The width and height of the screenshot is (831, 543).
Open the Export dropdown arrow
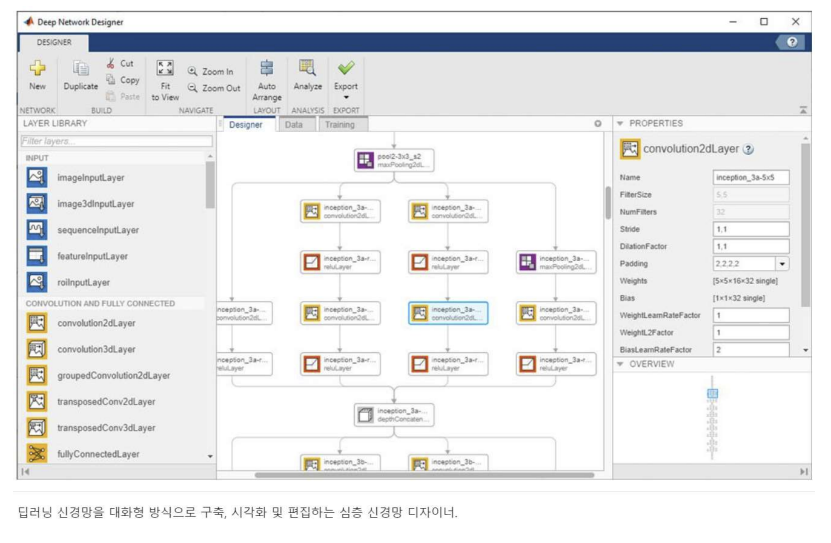(x=346, y=97)
